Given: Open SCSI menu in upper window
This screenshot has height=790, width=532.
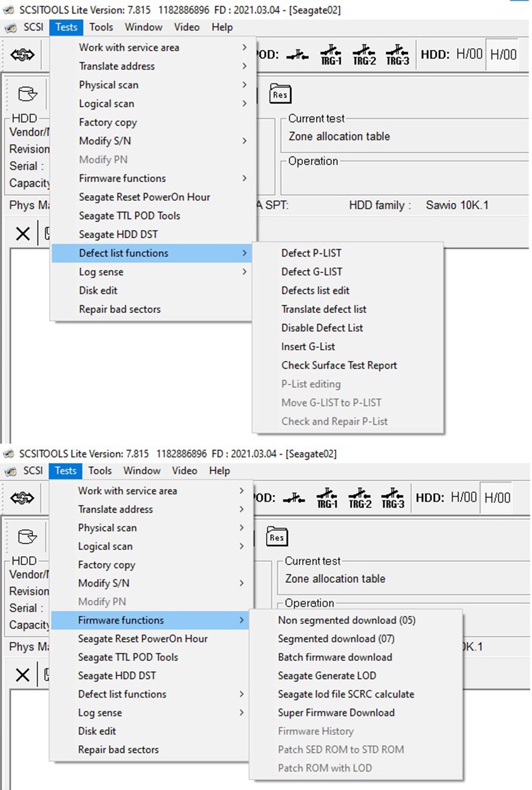Looking at the screenshot, I should 33,27.
